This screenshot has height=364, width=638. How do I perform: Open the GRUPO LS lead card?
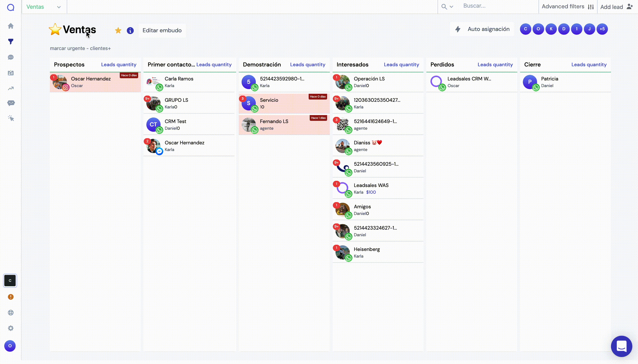189,103
